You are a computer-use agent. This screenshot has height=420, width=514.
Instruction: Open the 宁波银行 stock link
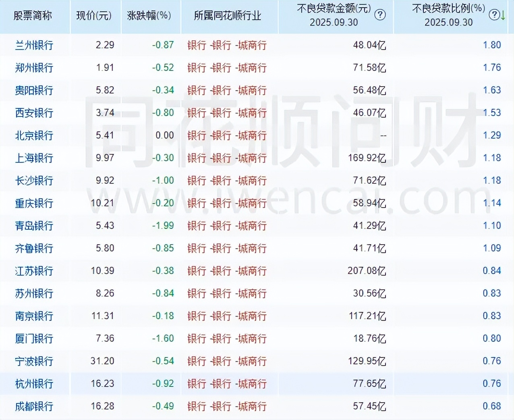tap(34, 361)
